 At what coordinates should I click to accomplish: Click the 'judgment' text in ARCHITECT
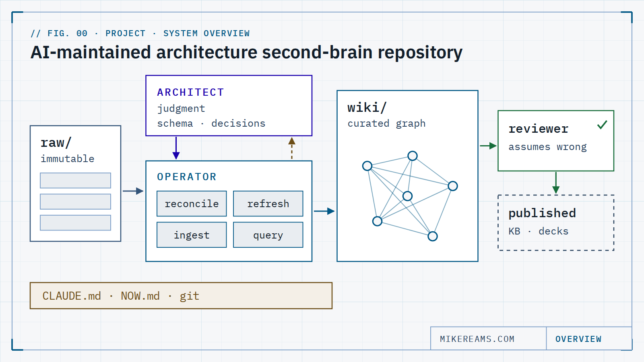[181, 109]
